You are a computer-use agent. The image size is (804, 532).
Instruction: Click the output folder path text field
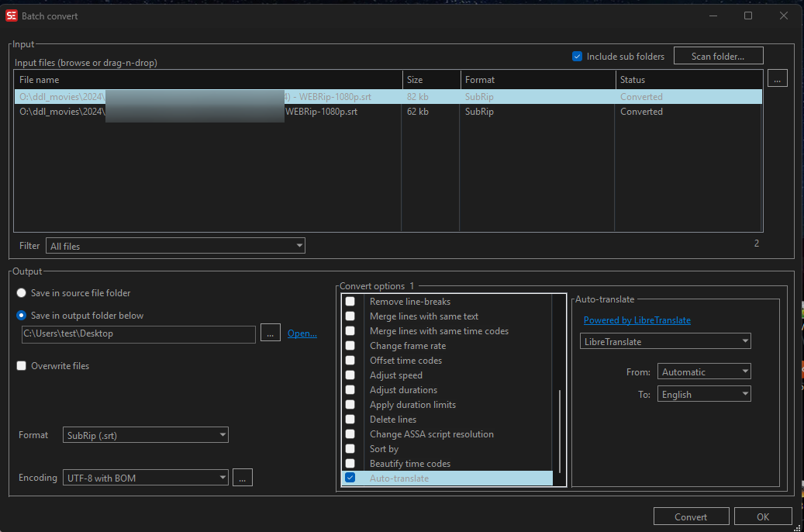(x=138, y=334)
